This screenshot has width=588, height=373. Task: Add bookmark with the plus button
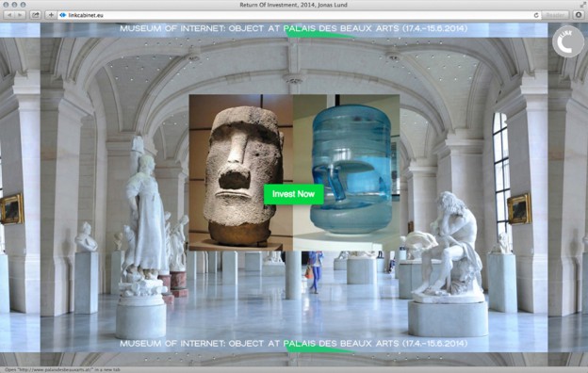click(x=51, y=15)
